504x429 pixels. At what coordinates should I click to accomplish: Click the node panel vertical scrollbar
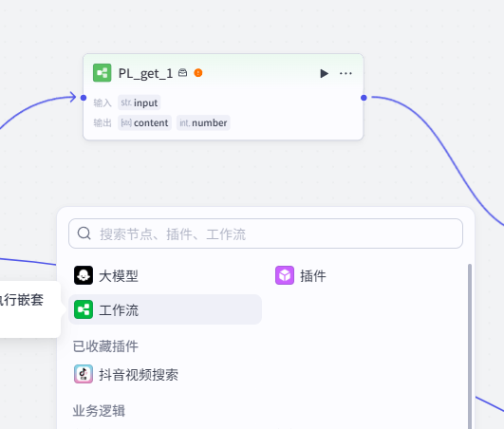[470, 346]
